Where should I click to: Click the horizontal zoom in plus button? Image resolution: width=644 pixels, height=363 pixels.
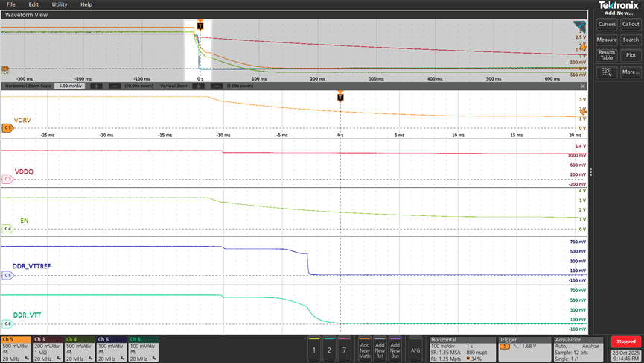pos(96,86)
